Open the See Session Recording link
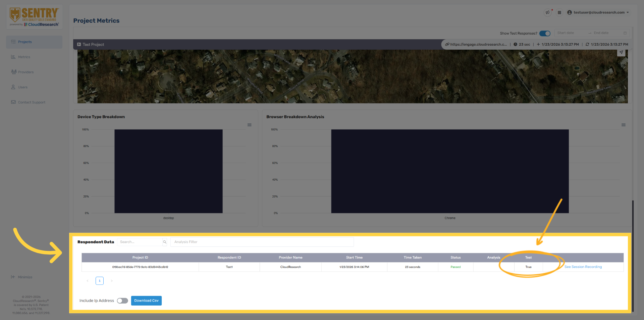 coord(583,267)
